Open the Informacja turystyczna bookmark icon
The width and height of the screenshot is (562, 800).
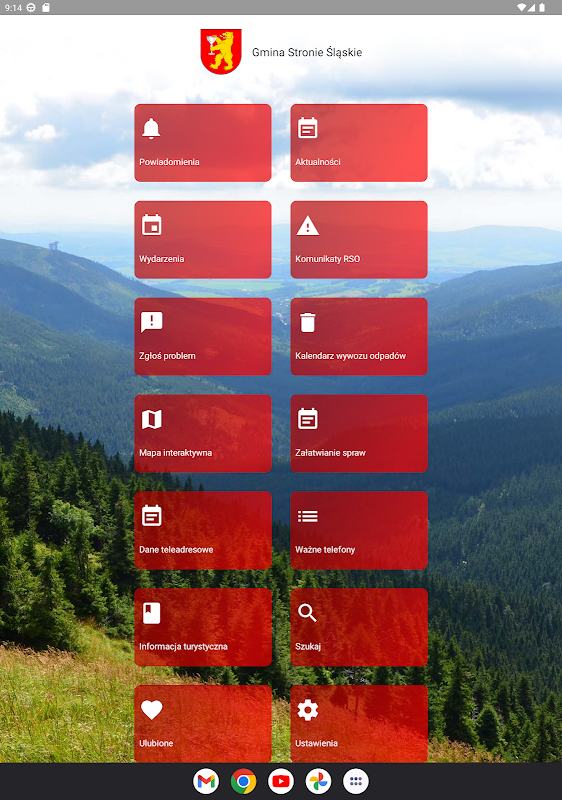point(151,613)
